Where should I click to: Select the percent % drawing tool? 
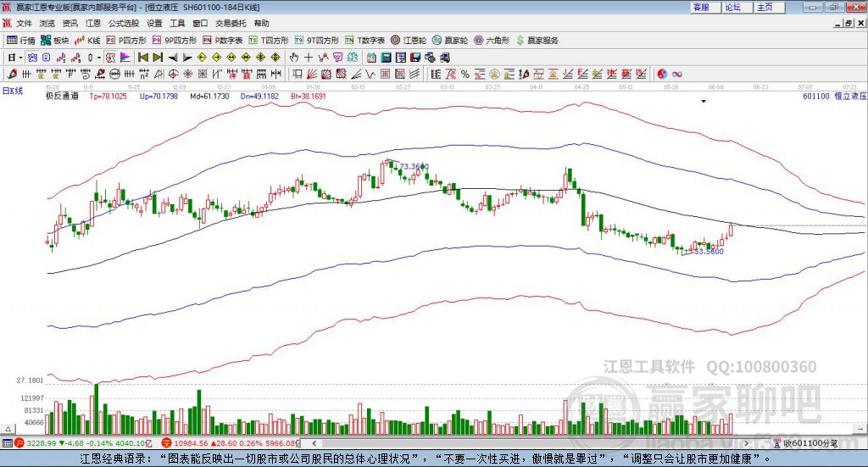465,74
